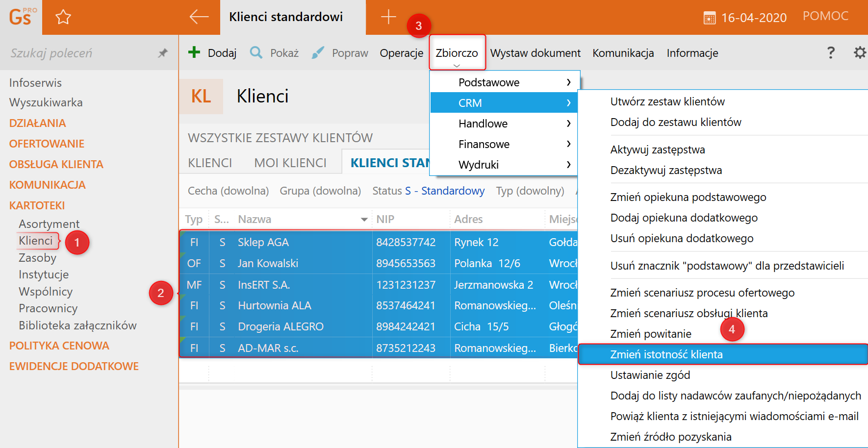This screenshot has width=868, height=448.
Task: Open the Nazwa column sort dropdown arrow
Action: (x=364, y=220)
